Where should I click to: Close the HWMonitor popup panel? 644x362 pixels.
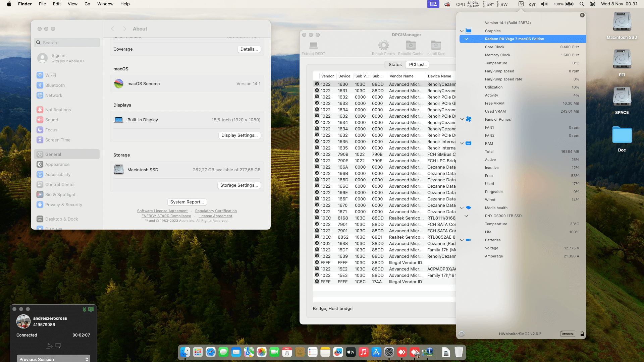(x=582, y=15)
